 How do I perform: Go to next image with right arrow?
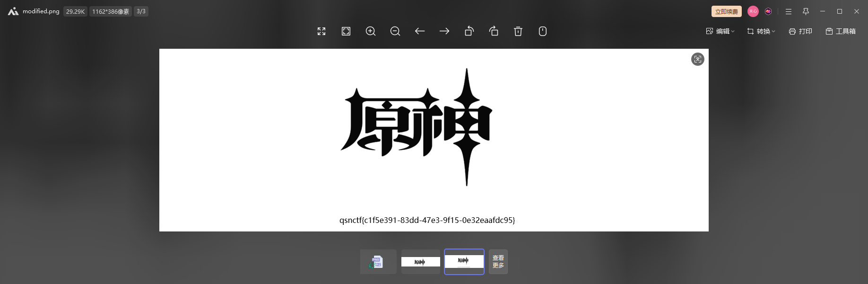click(x=444, y=31)
